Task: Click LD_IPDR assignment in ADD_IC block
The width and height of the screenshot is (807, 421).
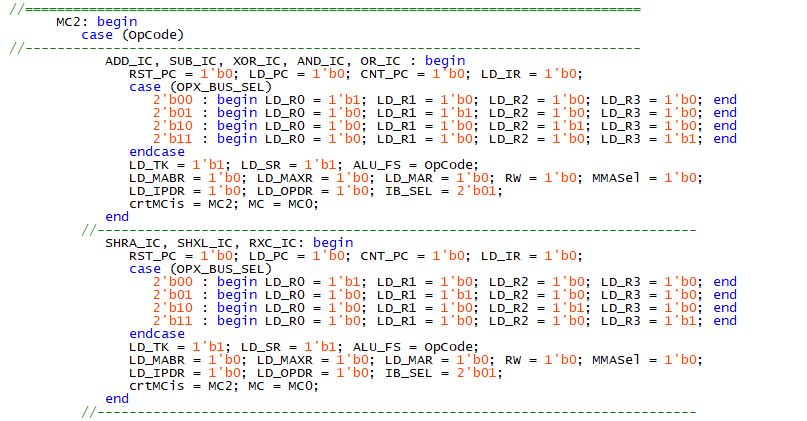Action: [x=187, y=191]
